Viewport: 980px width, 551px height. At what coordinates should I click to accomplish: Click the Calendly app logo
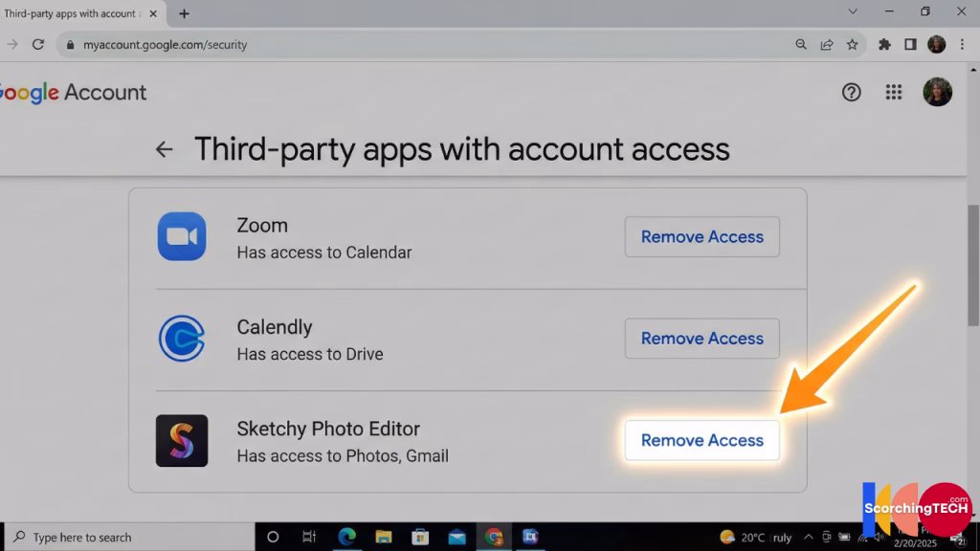pyautogui.click(x=182, y=338)
